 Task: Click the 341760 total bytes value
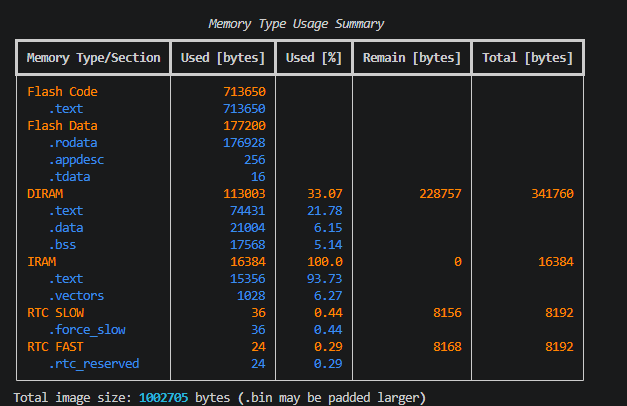[x=552, y=194]
